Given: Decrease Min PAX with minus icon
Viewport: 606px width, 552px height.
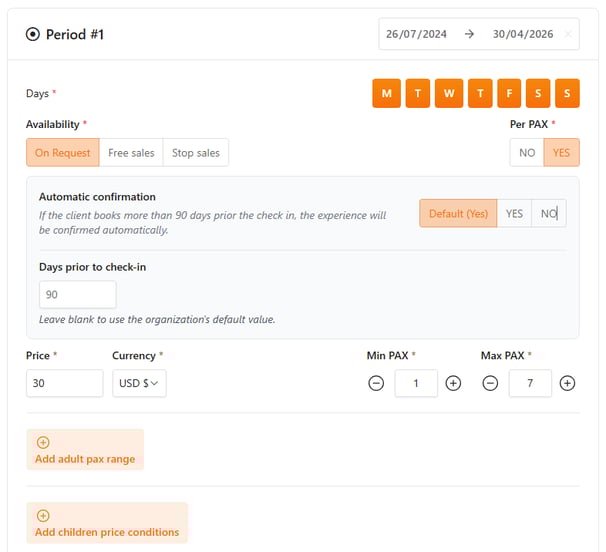Looking at the screenshot, I should [x=376, y=384].
